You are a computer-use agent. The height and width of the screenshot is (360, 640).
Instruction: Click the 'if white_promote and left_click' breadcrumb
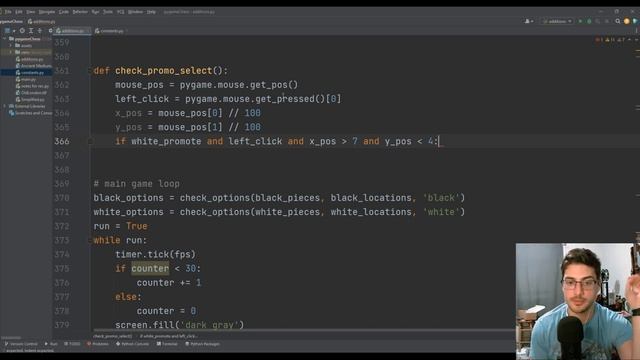(169, 336)
